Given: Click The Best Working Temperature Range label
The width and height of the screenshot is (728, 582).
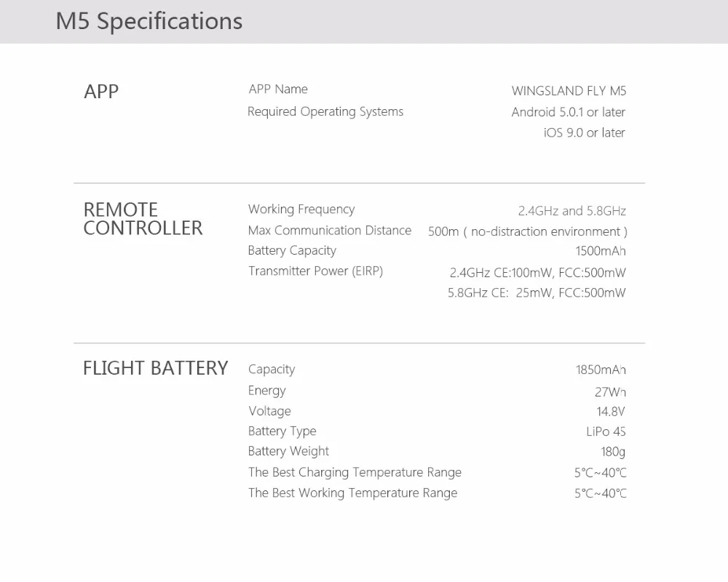Looking at the screenshot, I should pos(353,493).
